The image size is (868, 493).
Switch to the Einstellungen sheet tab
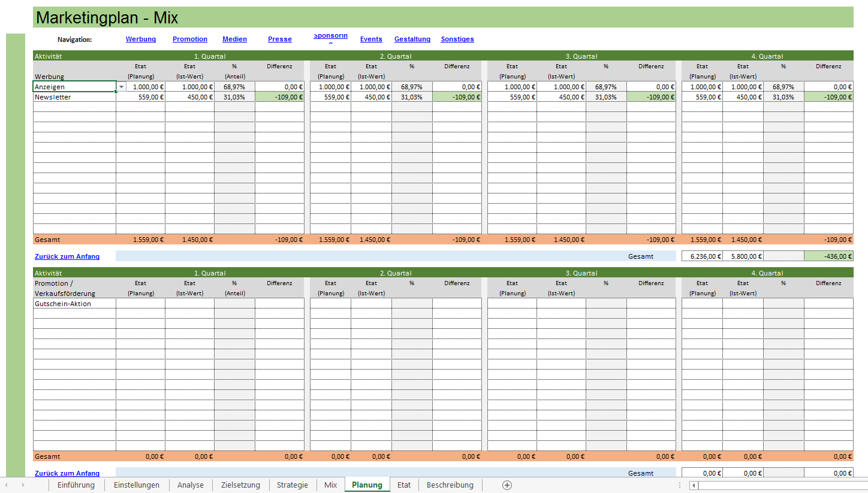pos(137,485)
